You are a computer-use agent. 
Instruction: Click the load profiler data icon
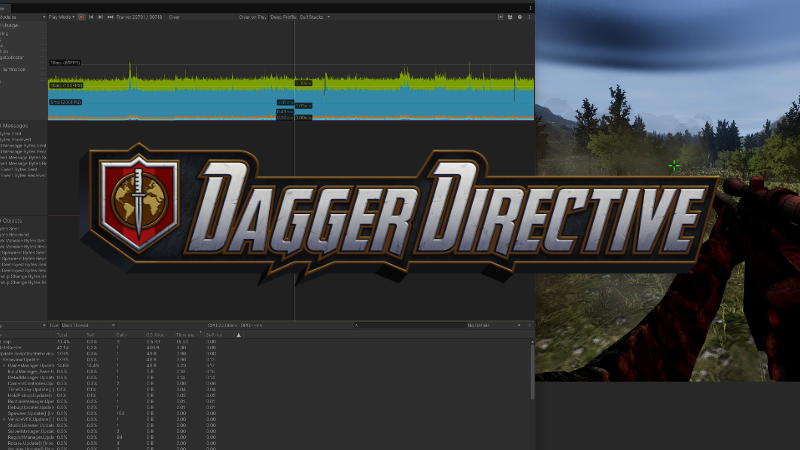[x=501, y=17]
